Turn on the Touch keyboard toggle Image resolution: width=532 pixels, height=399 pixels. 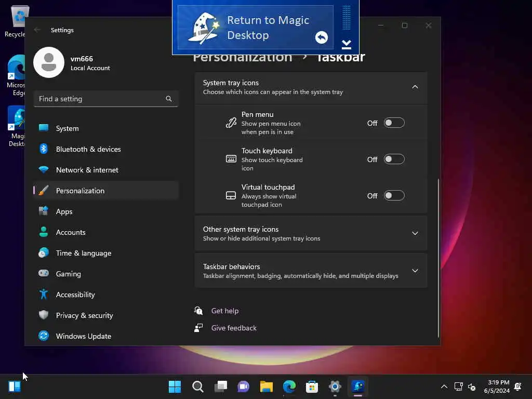point(394,159)
